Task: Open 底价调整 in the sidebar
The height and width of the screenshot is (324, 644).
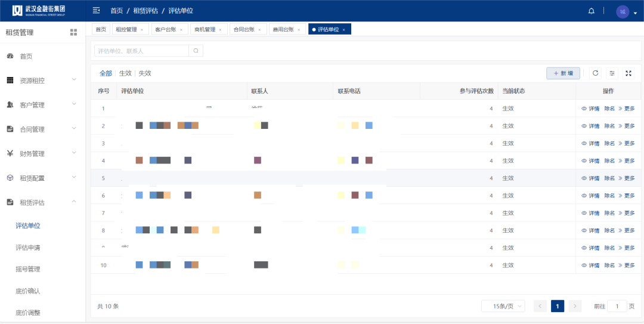Action: click(x=27, y=313)
